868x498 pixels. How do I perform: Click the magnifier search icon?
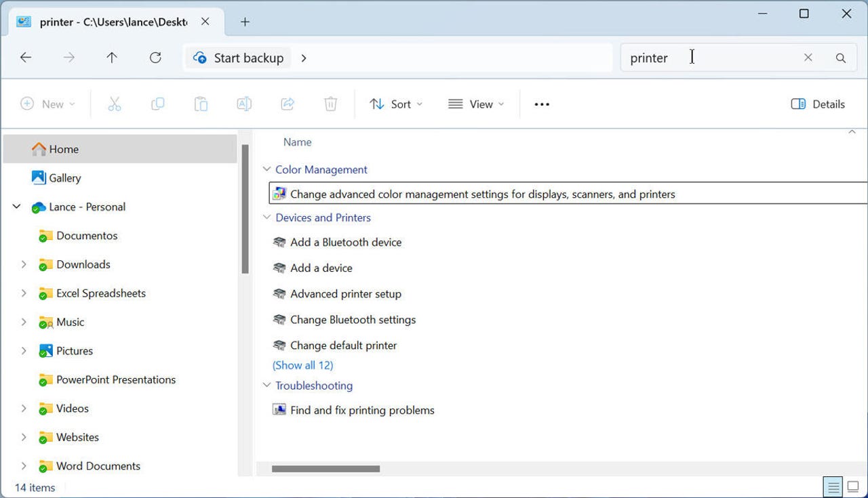841,58
